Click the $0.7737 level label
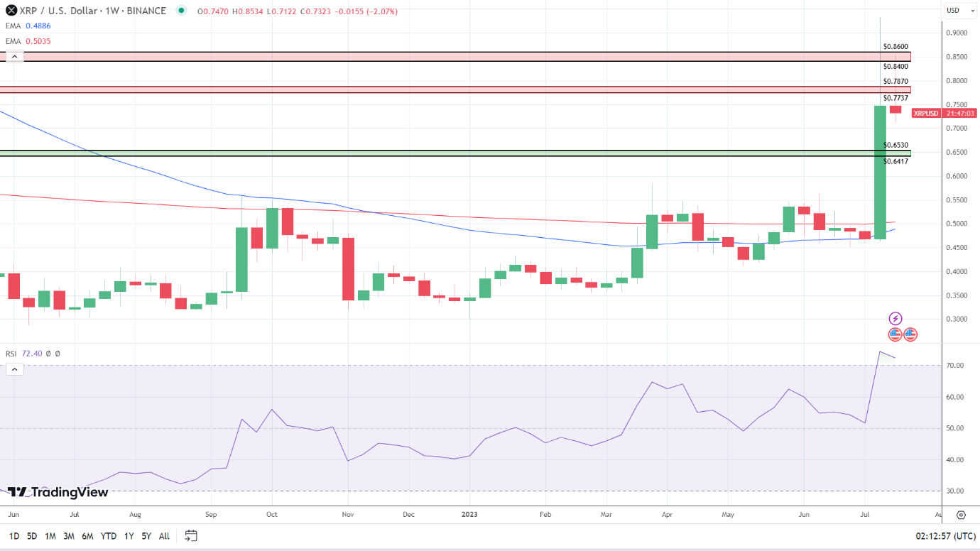Viewport: 980px width, 551px height. coord(895,98)
